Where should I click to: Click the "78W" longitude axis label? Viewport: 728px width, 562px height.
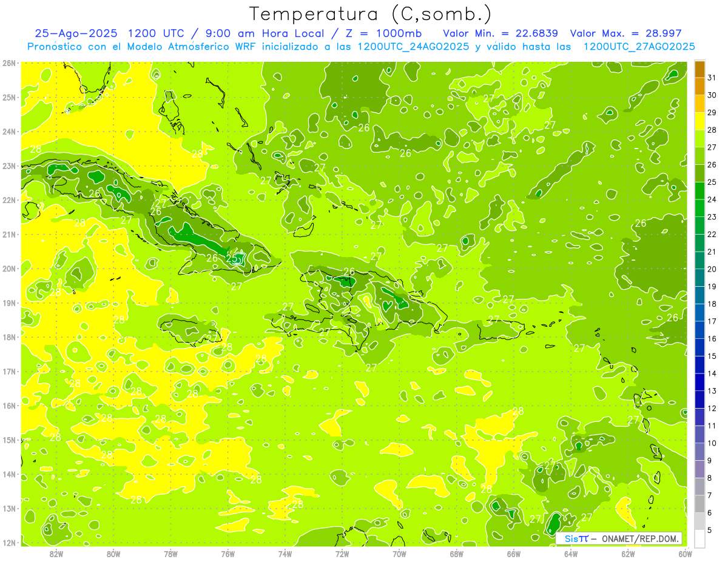tap(170, 554)
